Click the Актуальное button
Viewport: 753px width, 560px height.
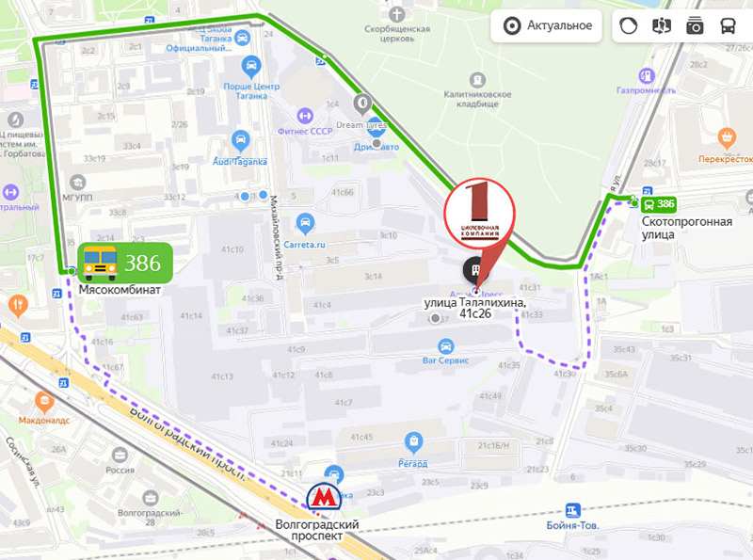(x=547, y=25)
